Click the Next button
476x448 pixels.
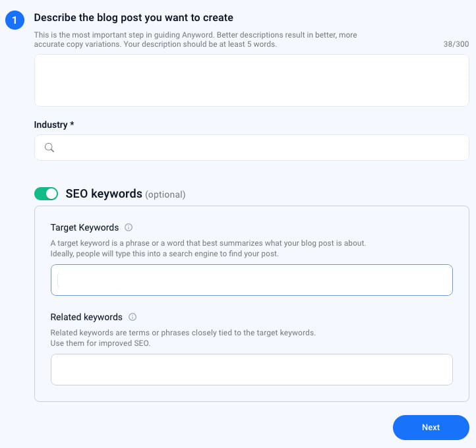click(431, 428)
